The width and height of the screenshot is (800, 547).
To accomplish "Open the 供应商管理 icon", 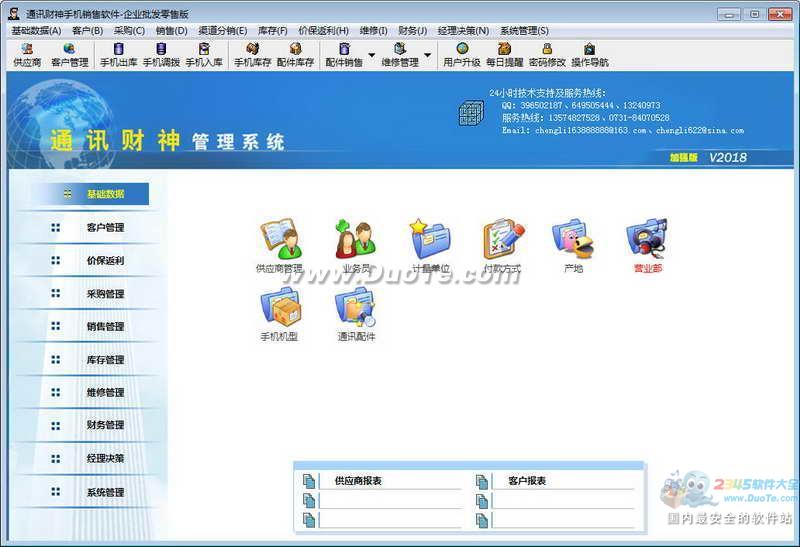I will [281, 245].
